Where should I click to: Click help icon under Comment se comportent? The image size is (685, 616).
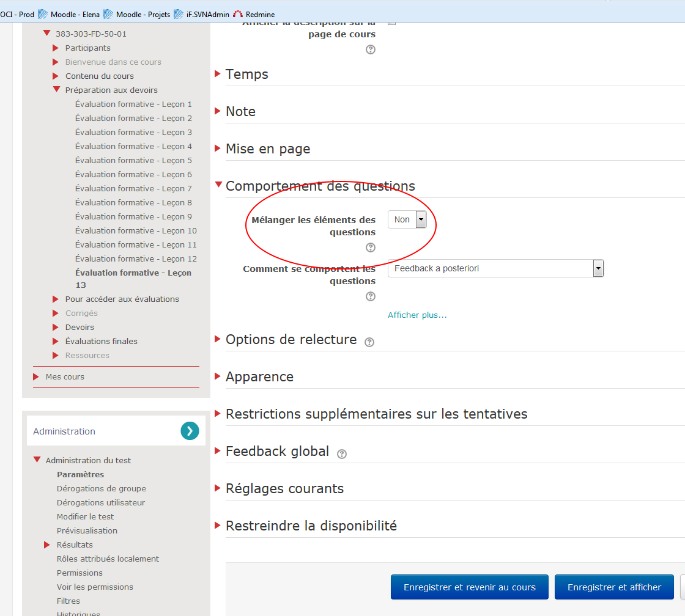[370, 296]
